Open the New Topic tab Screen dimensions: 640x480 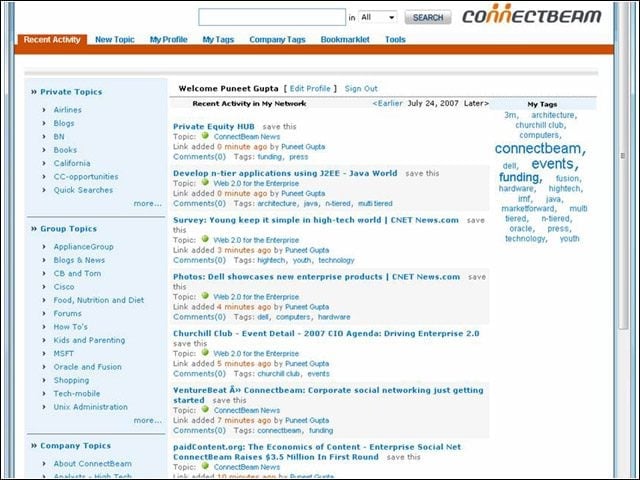coord(115,40)
